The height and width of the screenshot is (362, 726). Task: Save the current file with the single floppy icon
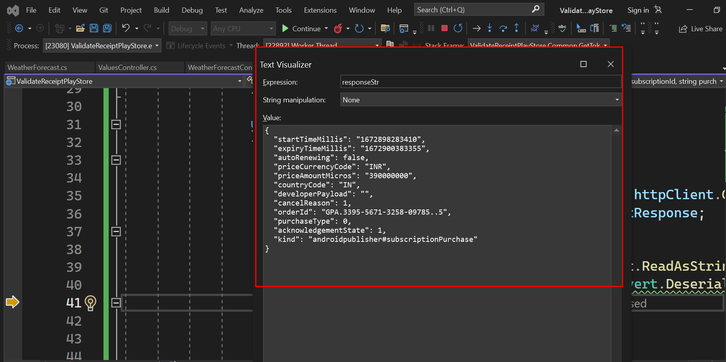[x=94, y=29]
